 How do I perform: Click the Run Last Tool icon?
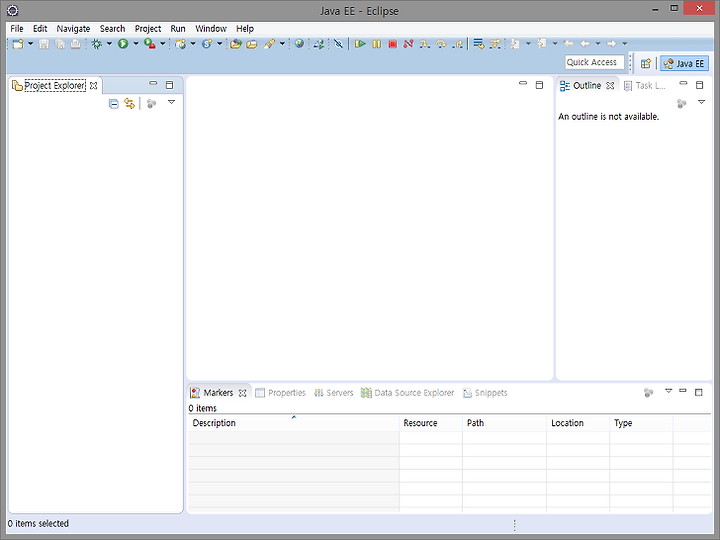coord(150,44)
